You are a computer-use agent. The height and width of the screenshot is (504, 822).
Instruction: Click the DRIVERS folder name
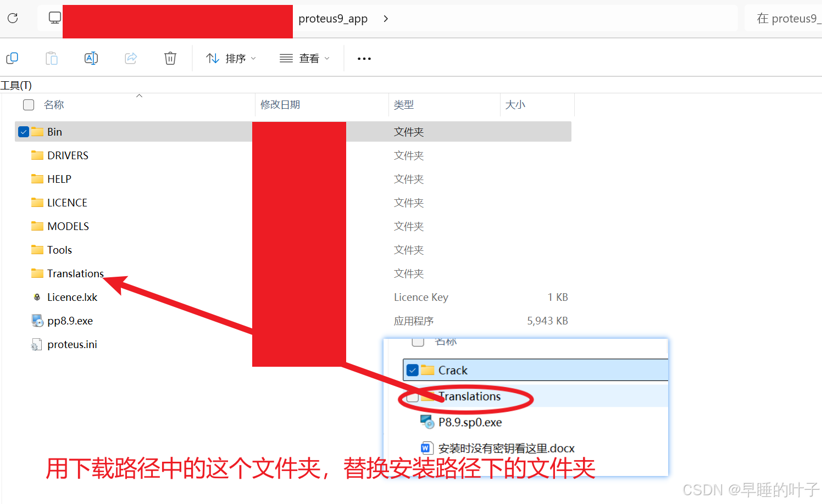click(x=68, y=155)
